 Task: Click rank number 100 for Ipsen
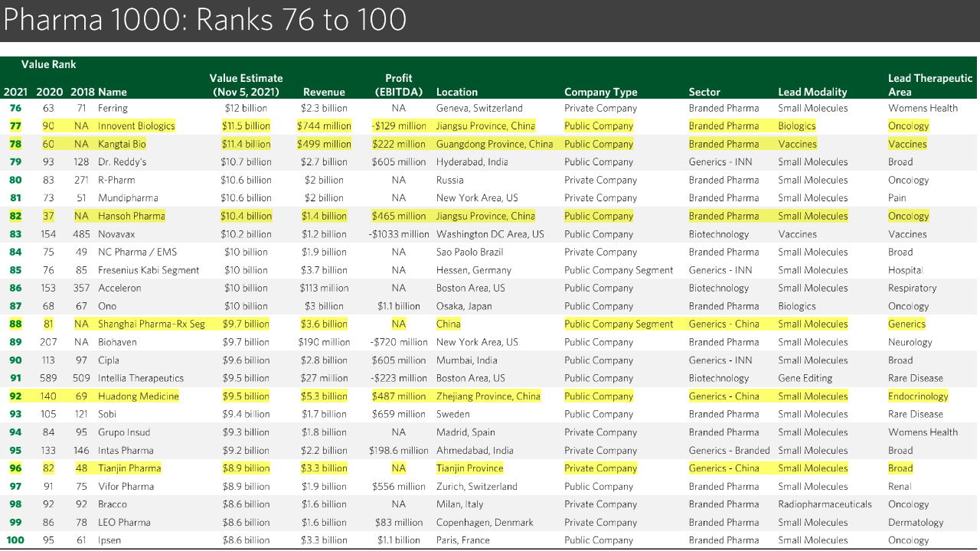coord(15,540)
